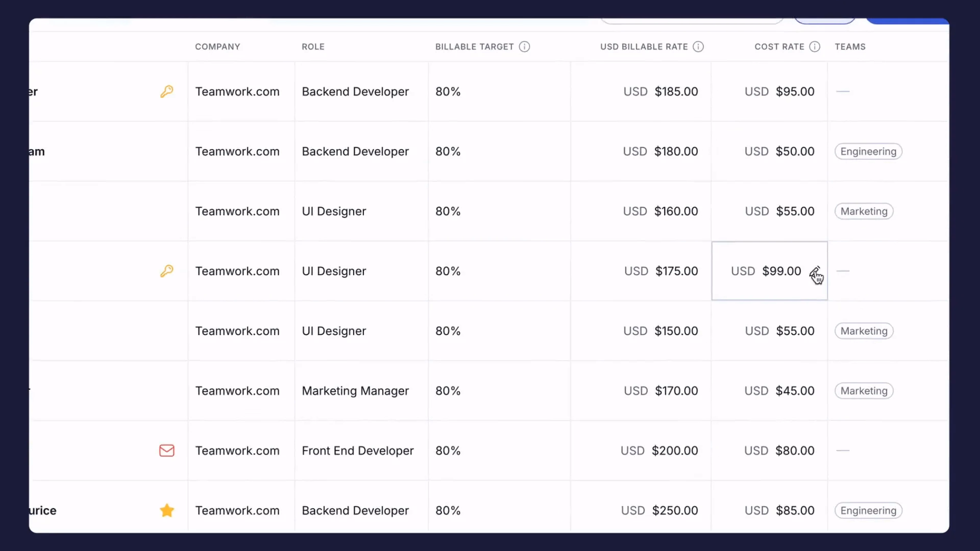Click the Role column header
The width and height of the screenshot is (980, 551).
[313, 47]
